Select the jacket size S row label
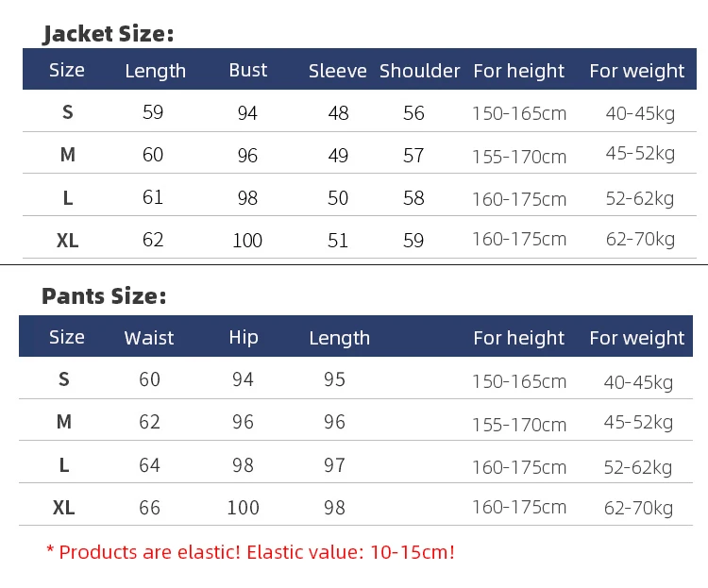This screenshot has width=708, height=588. tap(67, 112)
